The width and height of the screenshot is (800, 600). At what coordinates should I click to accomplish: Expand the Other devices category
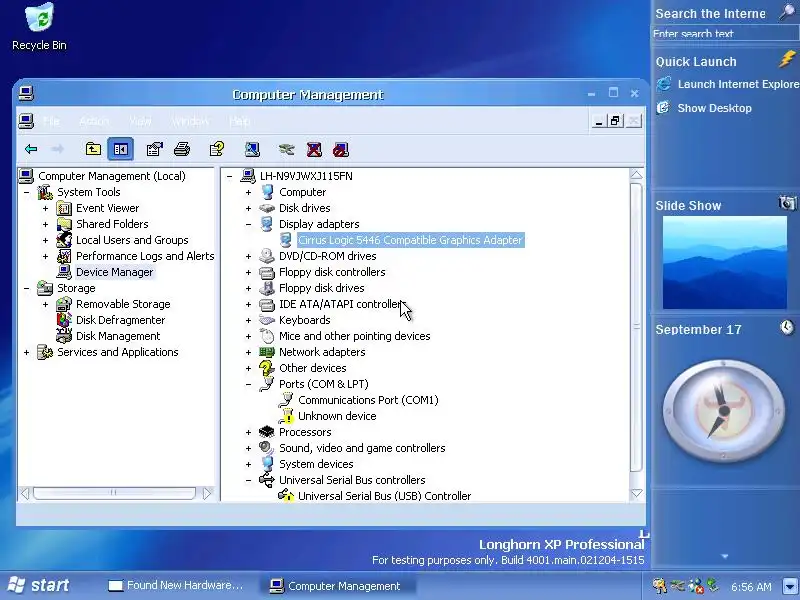248,368
